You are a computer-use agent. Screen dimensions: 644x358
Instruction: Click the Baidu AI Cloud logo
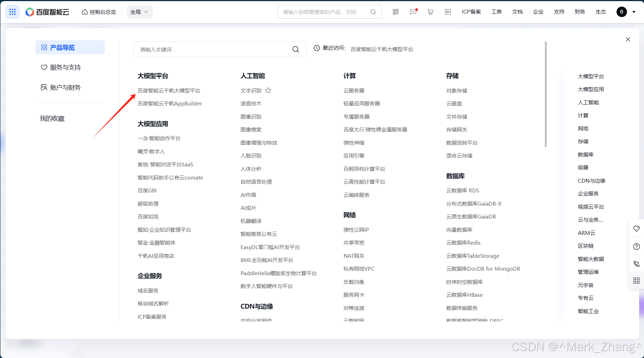click(47, 12)
